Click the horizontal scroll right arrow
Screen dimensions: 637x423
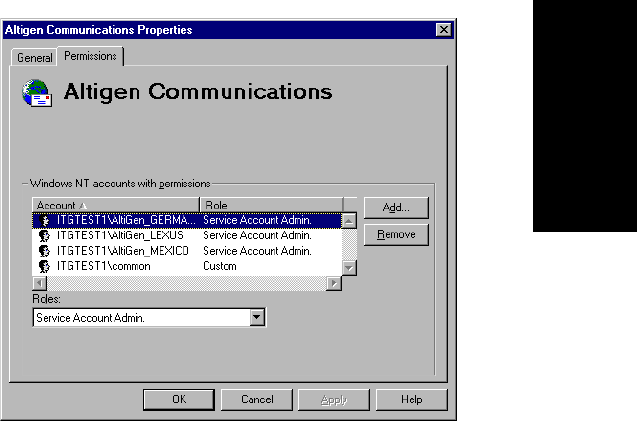(334, 283)
